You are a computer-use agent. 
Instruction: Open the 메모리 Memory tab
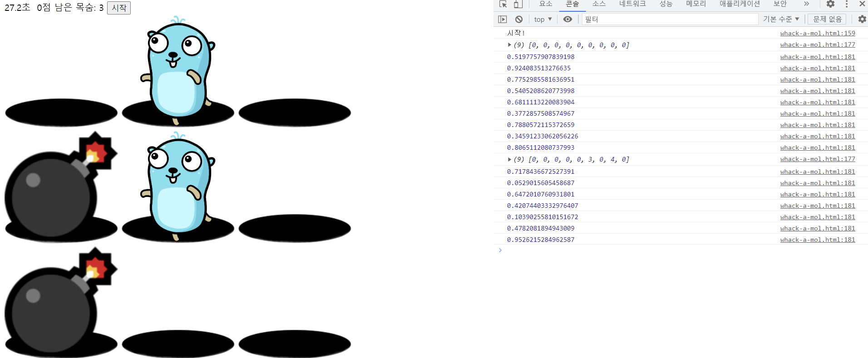[696, 4]
